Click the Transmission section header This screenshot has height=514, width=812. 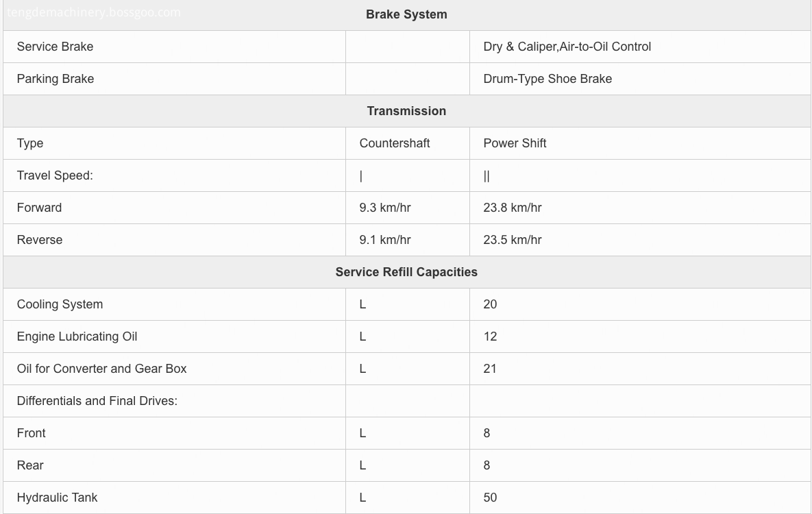[406, 111]
